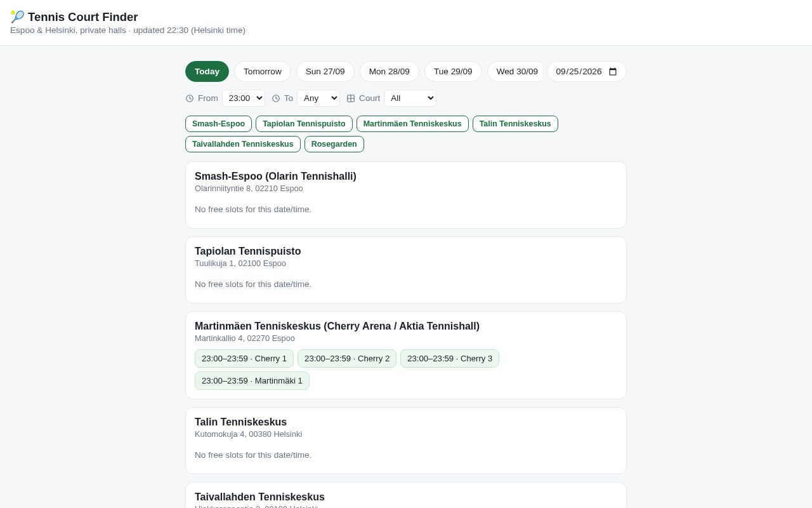Click the clock icon beside To
The width and height of the screenshot is (812, 508).
pyautogui.click(x=276, y=98)
